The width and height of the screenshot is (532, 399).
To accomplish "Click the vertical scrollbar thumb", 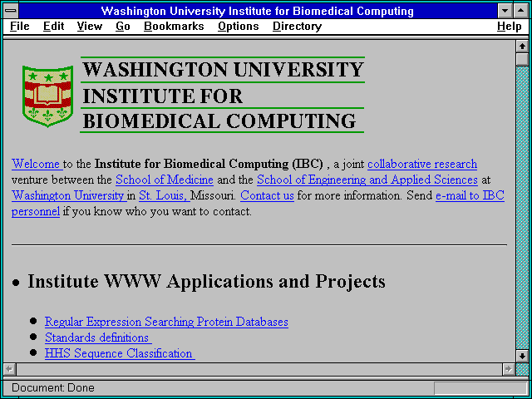I will pos(522,59).
